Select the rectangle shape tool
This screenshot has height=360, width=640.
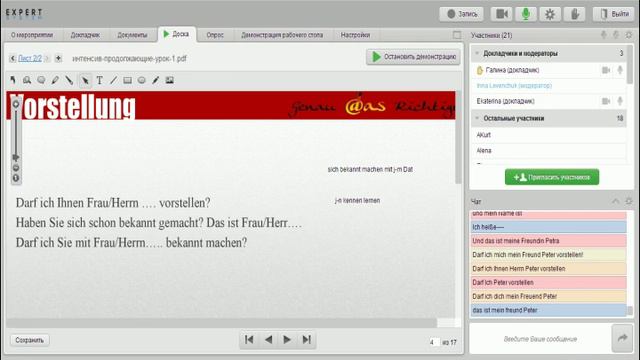point(128,80)
